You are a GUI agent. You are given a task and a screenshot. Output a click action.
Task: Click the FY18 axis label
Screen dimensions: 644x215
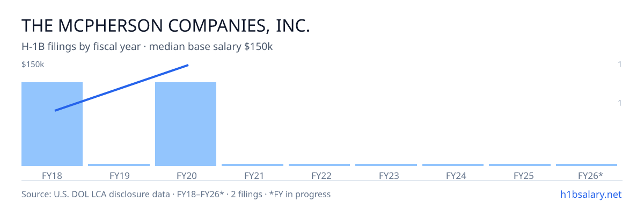(52, 175)
